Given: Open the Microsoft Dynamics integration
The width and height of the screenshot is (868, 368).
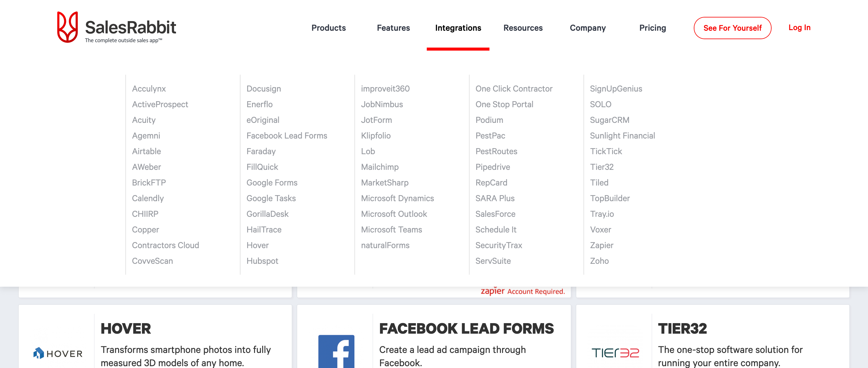Looking at the screenshot, I should (397, 198).
